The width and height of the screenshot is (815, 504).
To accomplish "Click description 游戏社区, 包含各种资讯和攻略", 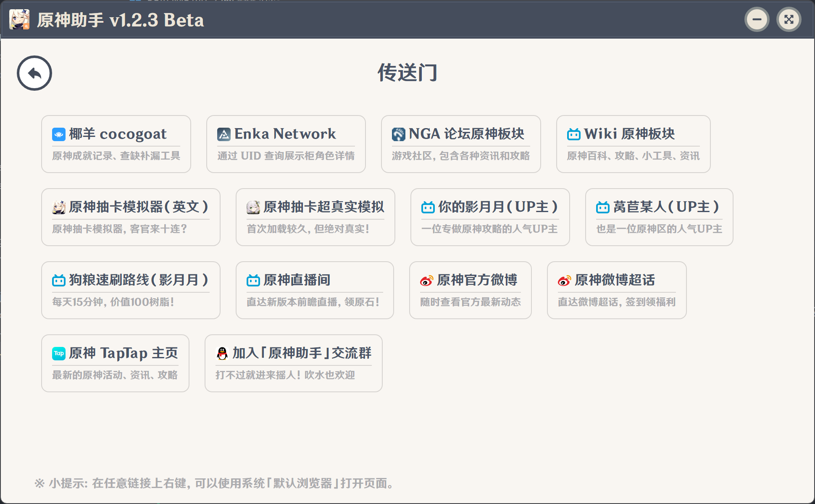I will (461, 156).
